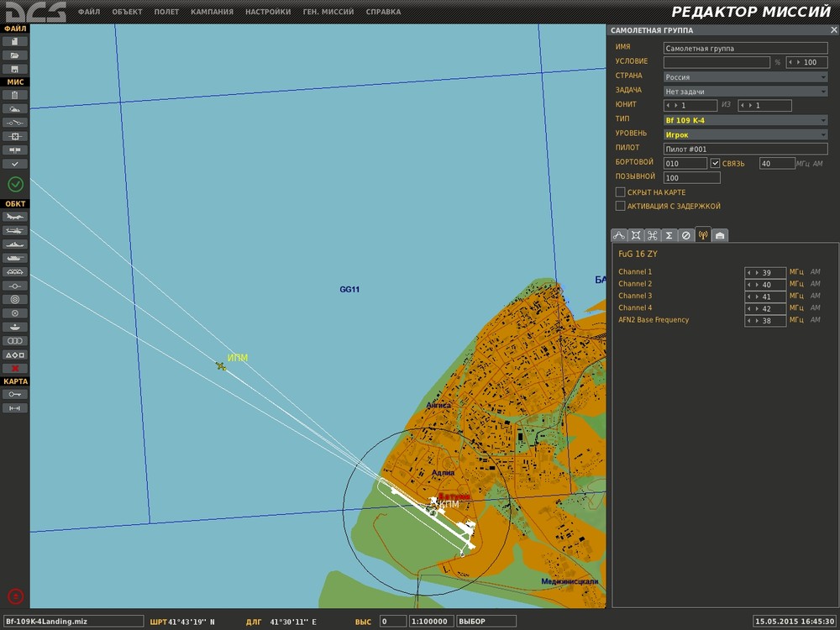Click the small checkmark icon under МИС
This screenshot has height=630, width=840.
pyautogui.click(x=15, y=164)
